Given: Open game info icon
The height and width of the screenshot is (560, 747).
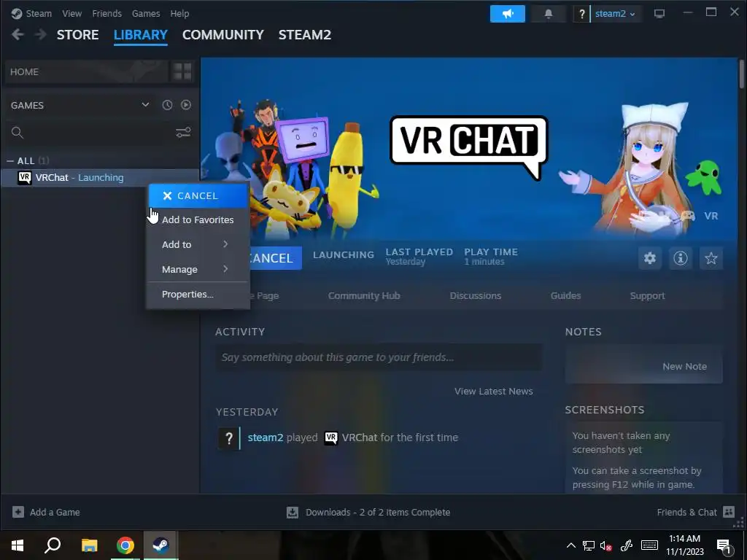Looking at the screenshot, I should (x=681, y=258).
